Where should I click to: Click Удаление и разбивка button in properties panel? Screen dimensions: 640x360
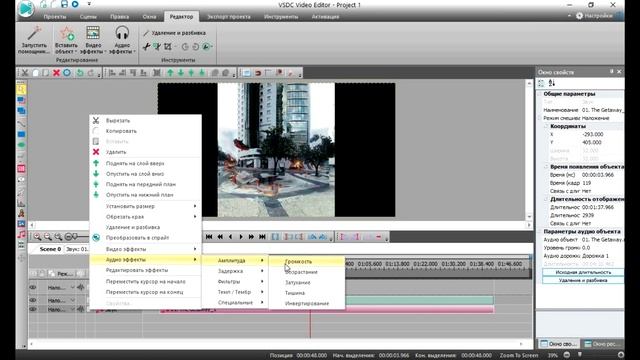click(583, 280)
